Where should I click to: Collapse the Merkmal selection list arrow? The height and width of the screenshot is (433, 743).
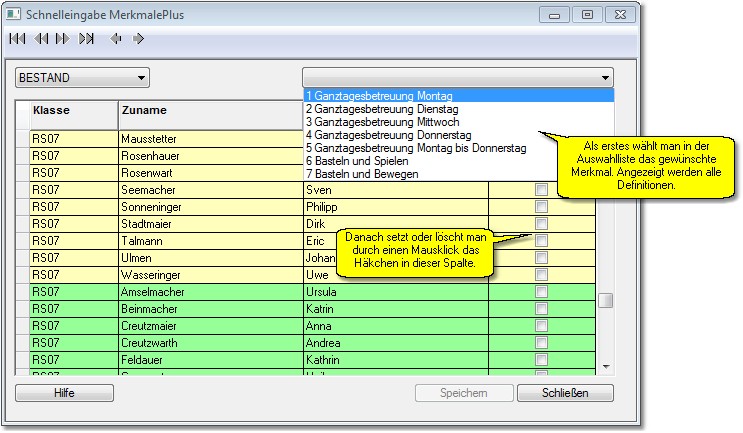pos(605,78)
